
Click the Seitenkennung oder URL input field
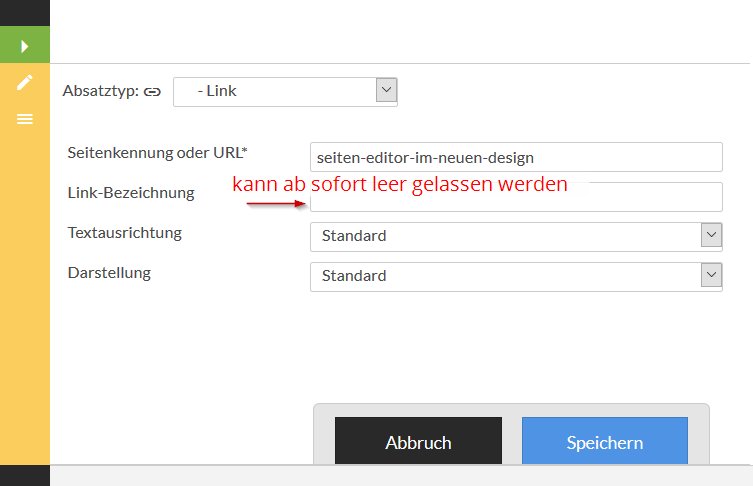click(516, 157)
